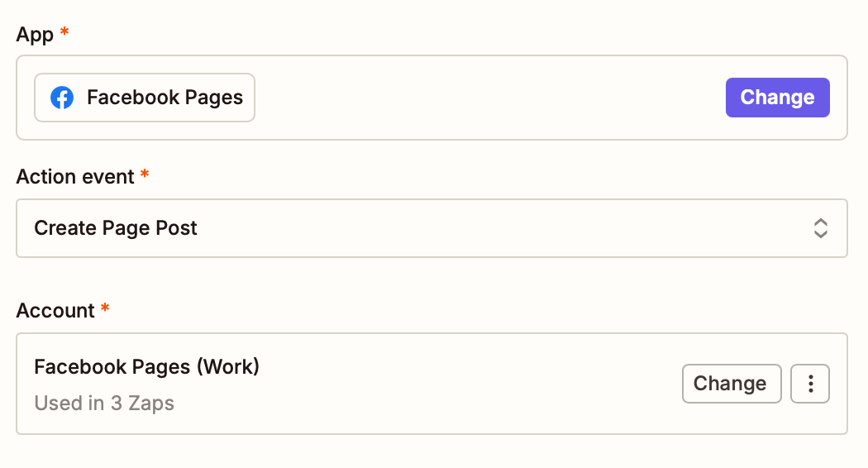Click the red asterisk beside App label

64,31
